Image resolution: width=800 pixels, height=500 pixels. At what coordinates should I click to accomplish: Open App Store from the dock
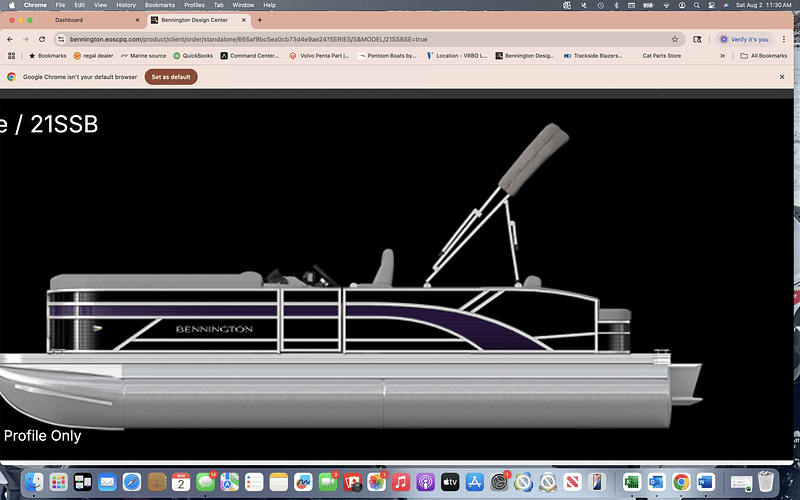(x=474, y=482)
